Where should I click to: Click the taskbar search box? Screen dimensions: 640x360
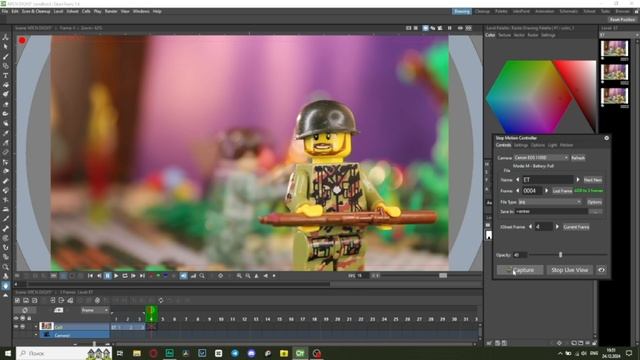click(x=64, y=353)
